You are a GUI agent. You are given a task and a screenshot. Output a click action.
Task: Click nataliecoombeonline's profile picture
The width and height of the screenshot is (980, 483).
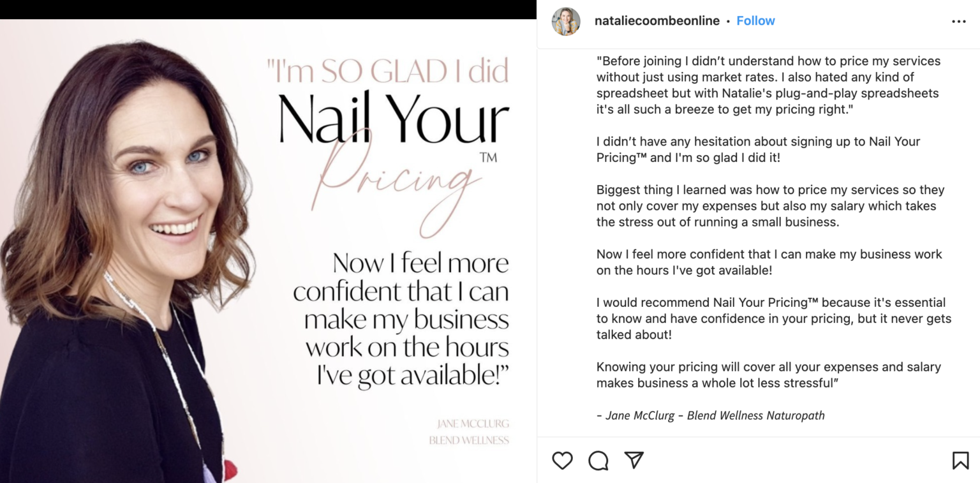click(x=565, y=20)
